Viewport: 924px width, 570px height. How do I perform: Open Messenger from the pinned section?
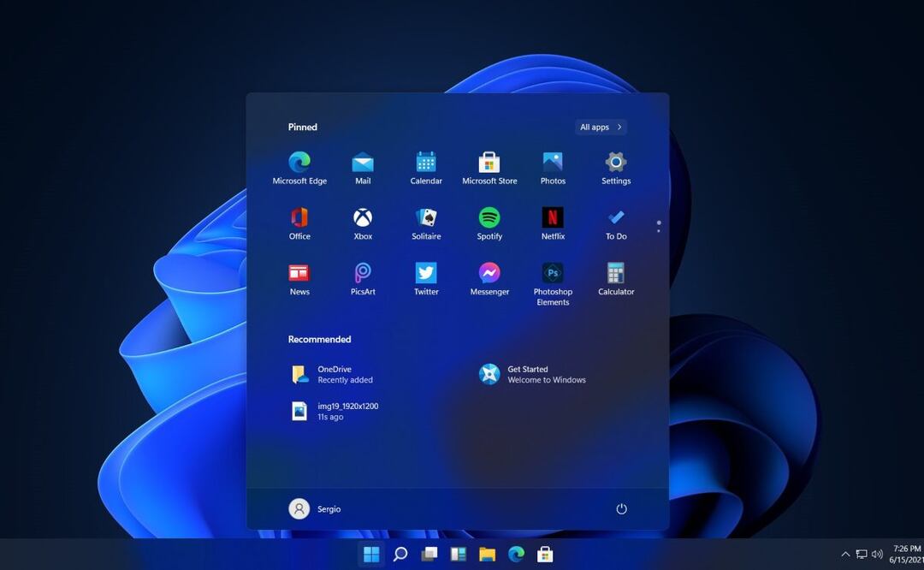click(489, 274)
